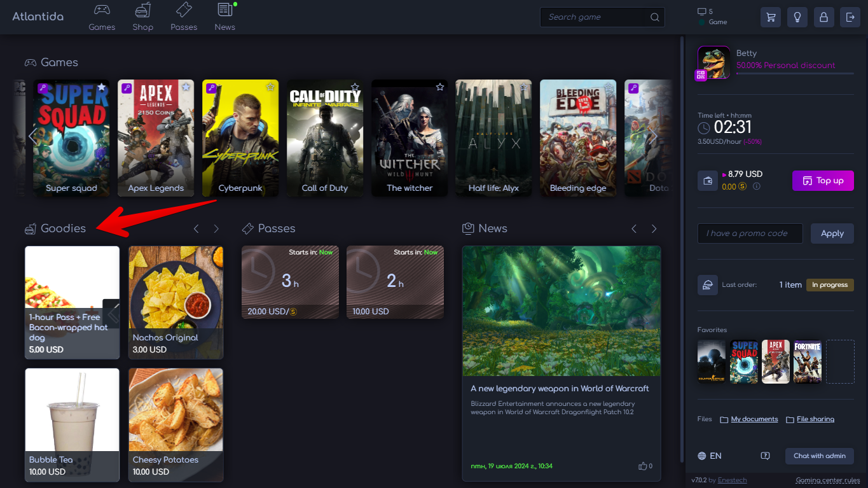Screen dimensions: 868x488
Task: Like the news article with thumbs-up
Action: 643,466
